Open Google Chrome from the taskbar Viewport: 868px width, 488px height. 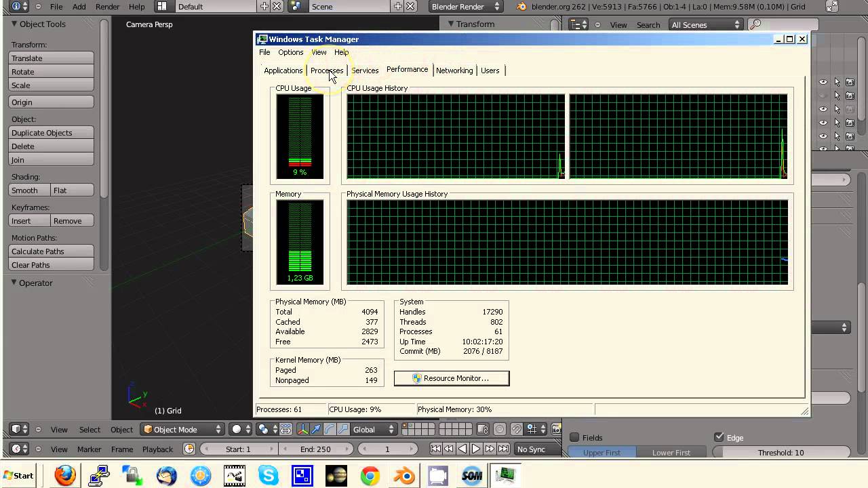click(370, 475)
